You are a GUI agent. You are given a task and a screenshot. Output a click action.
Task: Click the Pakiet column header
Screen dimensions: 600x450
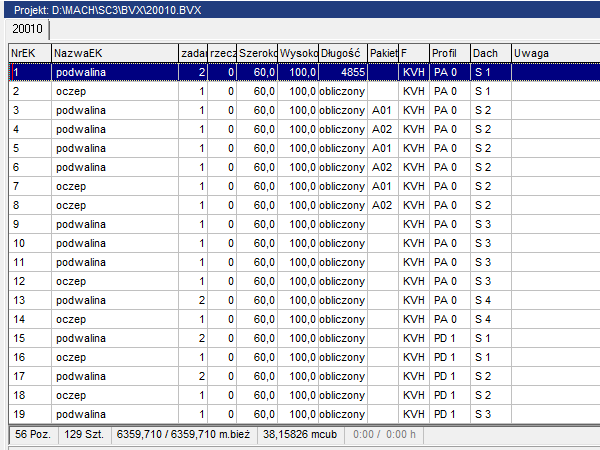tap(382, 52)
